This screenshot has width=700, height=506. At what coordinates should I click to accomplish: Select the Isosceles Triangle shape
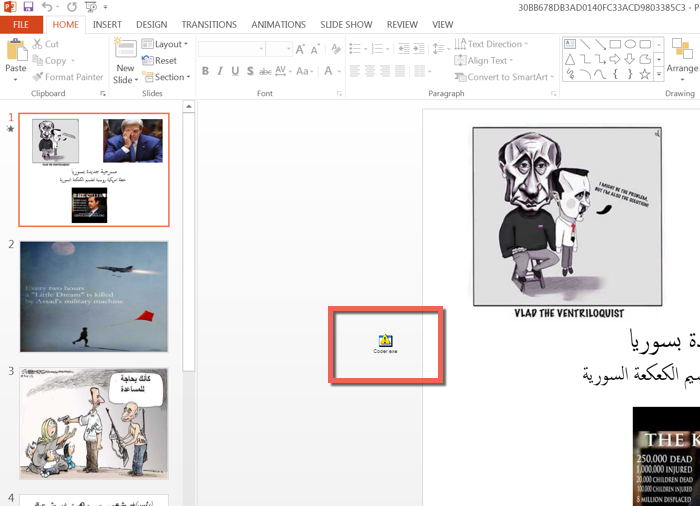coord(570,59)
